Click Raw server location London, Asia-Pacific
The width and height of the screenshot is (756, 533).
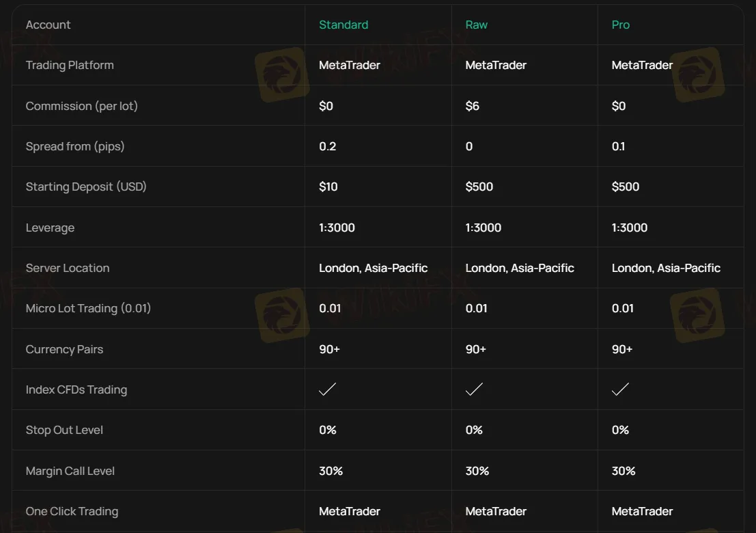coord(520,268)
